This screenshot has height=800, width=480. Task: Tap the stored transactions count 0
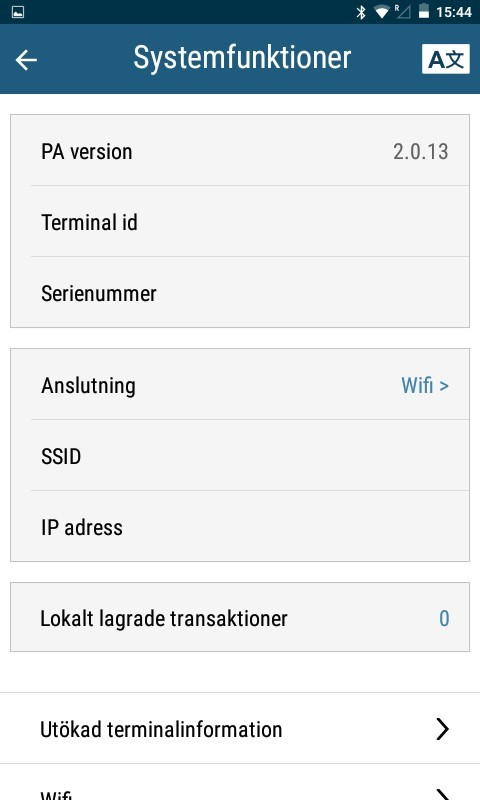click(444, 618)
